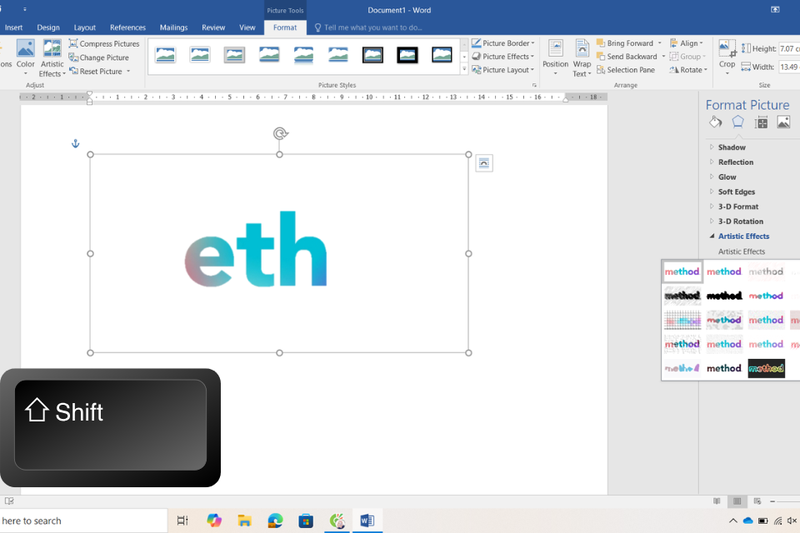Image resolution: width=800 pixels, height=533 pixels.
Task: Choose the glow edges effect with dark background
Action: click(x=766, y=368)
